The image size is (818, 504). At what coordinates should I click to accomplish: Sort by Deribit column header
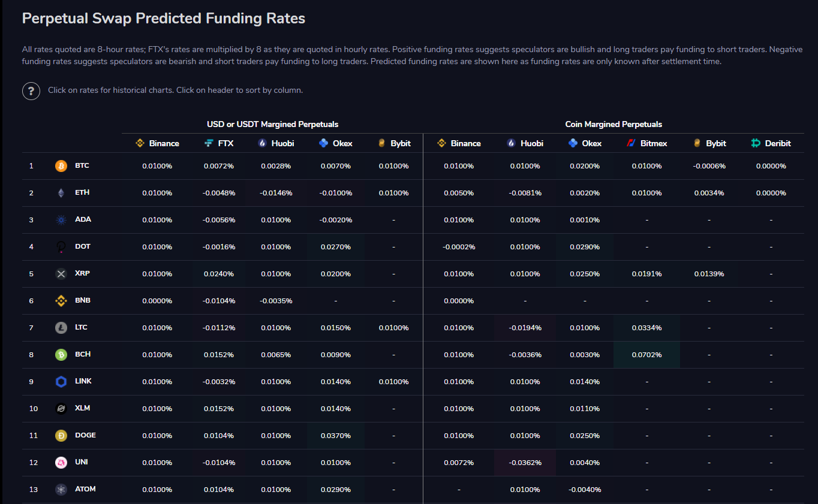coord(771,143)
